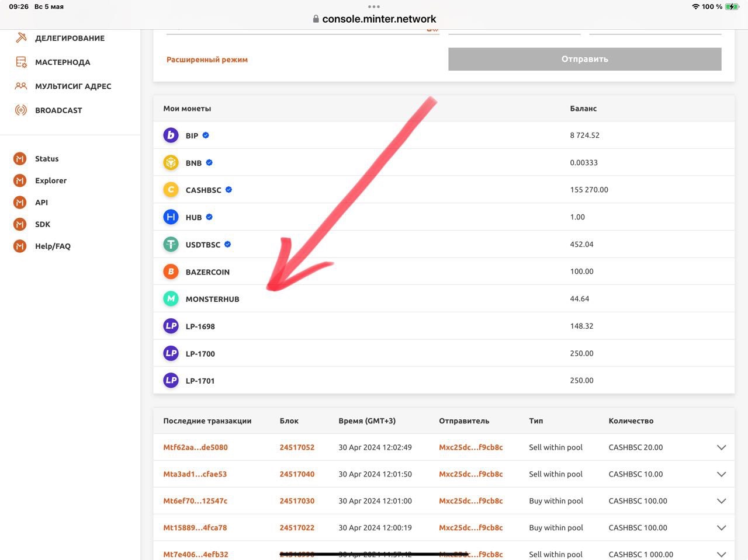Open the ДЕЛЕГИРОВАНИЕ menu item
748x560 pixels.
tap(70, 38)
